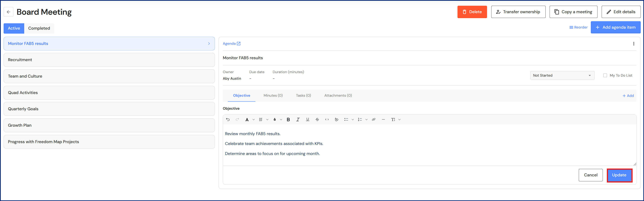Open the Attachments (0) tab

pyautogui.click(x=338, y=96)
